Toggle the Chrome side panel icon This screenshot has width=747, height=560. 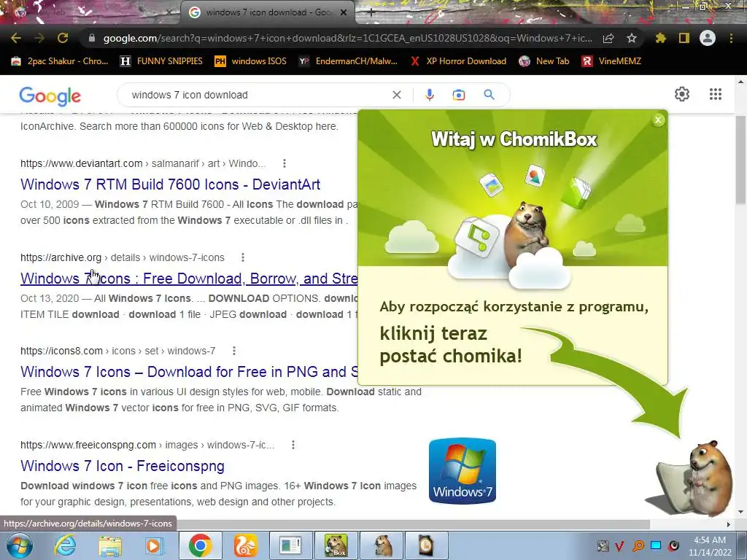(684, 38)
